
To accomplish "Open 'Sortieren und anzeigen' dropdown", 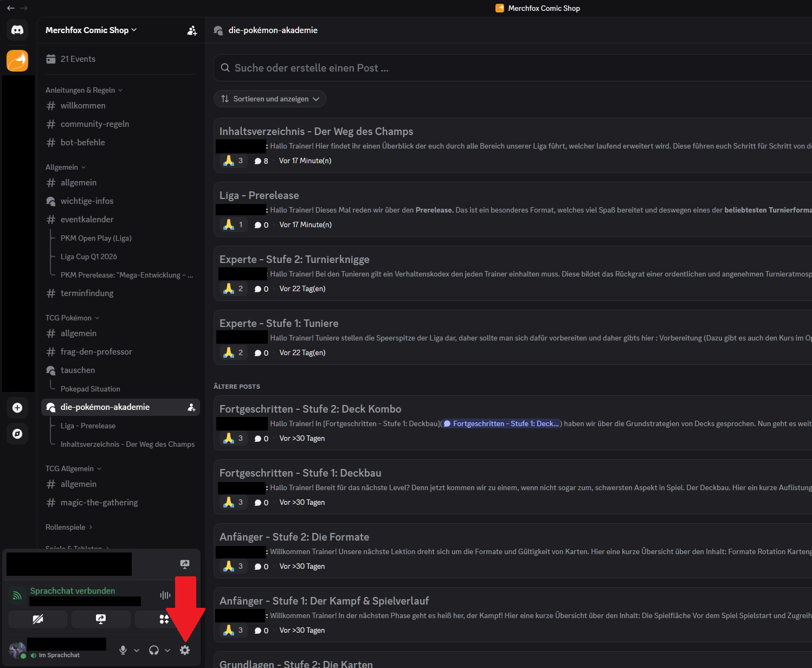I will tap(269, 99).
